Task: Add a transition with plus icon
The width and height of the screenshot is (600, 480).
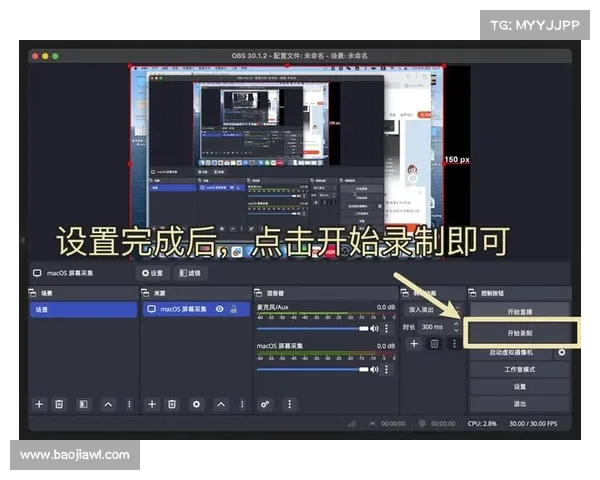Action: pos(414,344)
